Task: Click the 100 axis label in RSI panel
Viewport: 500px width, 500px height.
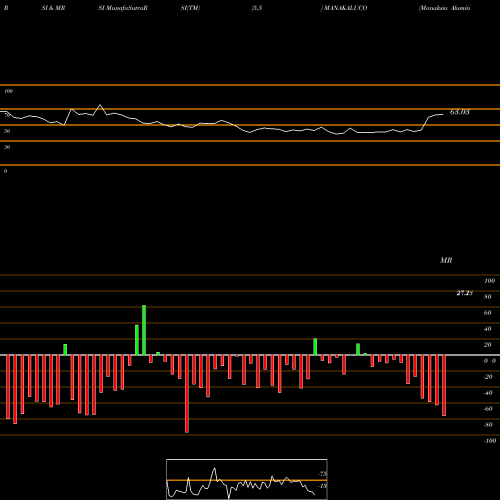Action: coord(8,91)
